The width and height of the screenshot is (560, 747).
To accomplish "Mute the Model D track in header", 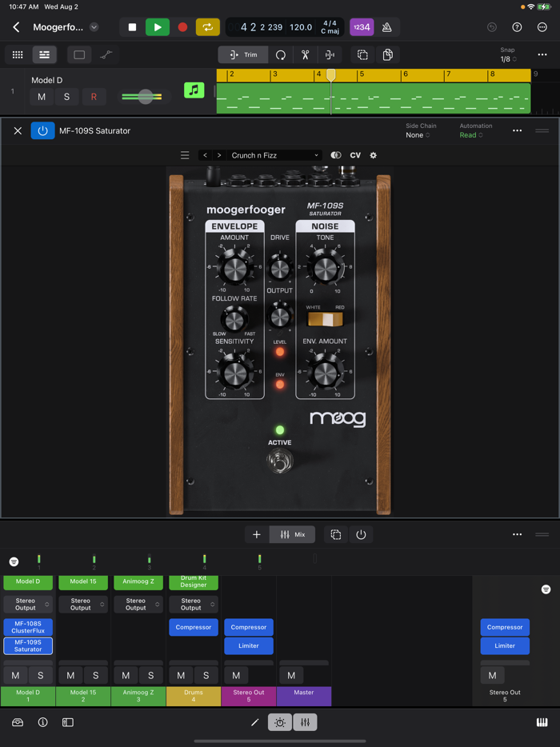I will point(42,97).
